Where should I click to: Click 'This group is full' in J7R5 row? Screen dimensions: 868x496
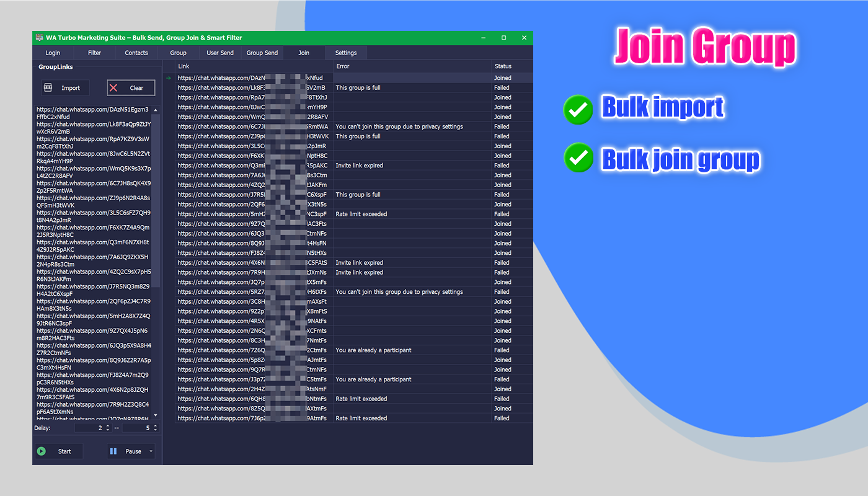(x=358, y=195)
